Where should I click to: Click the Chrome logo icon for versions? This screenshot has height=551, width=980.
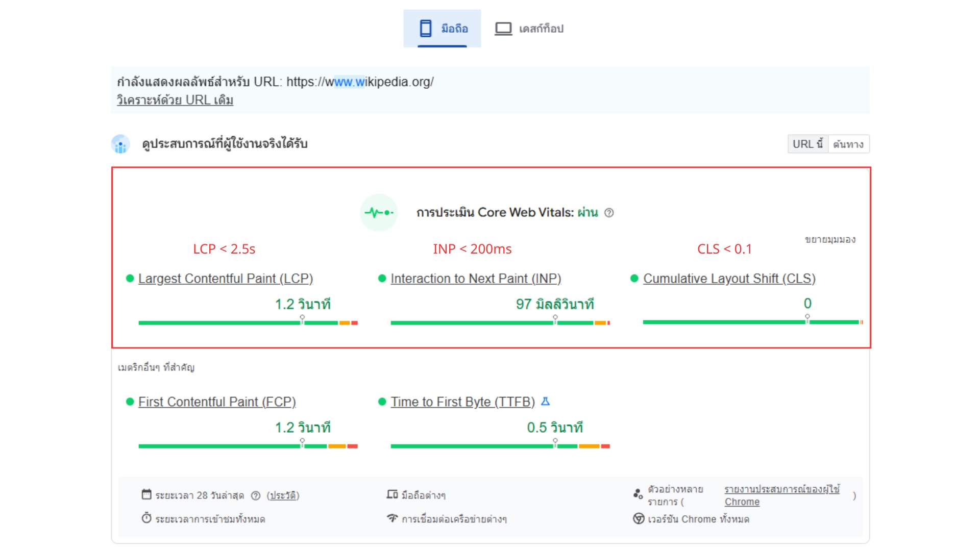point(639,519)
